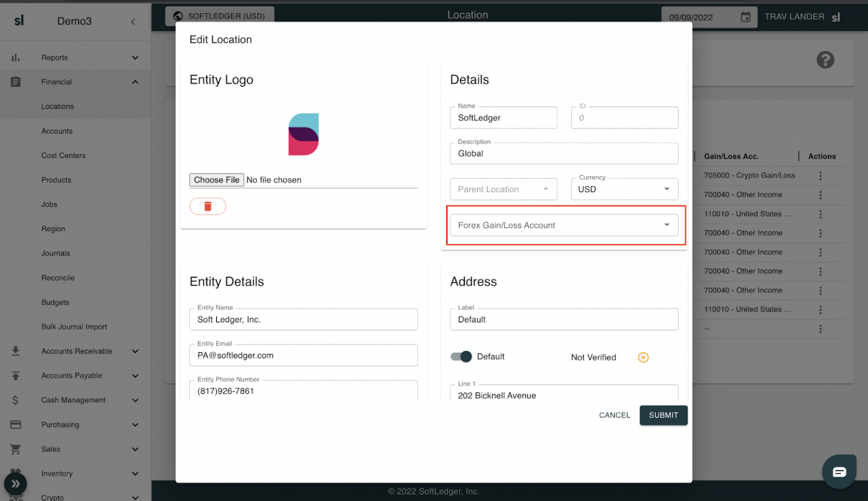Open the chat support widget icon
The height and width of the screenshot is (501, 868).
tap(839, 472)
